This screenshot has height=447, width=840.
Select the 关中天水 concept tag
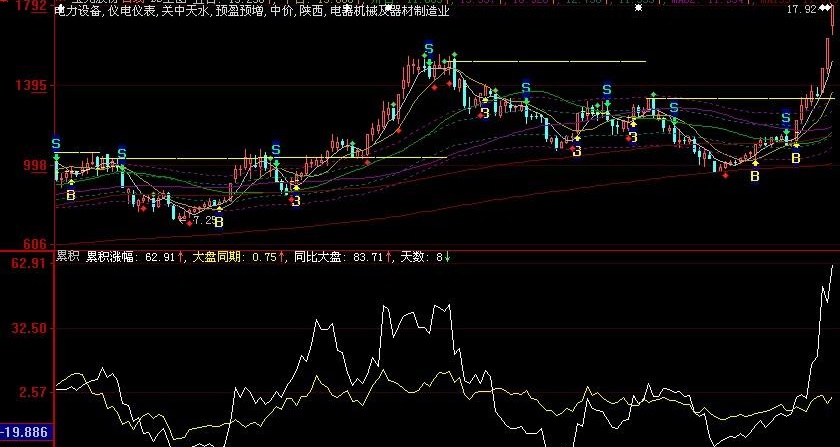coord(186,11)
